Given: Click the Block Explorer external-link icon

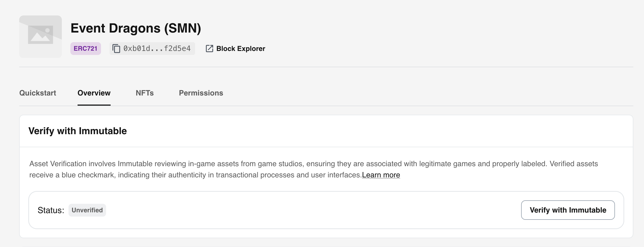Looking at the screenshot, I should tap(209, 49).
